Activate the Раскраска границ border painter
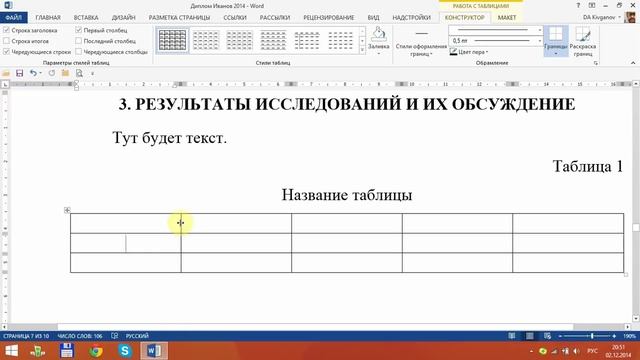The width and height of the screenshot is (640, 360). (582, 41)
